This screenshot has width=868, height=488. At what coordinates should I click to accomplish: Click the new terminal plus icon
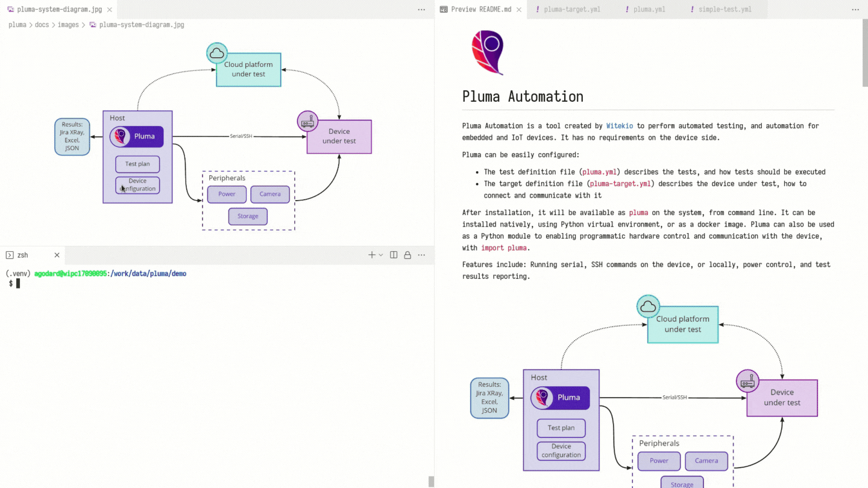(372, 255)
